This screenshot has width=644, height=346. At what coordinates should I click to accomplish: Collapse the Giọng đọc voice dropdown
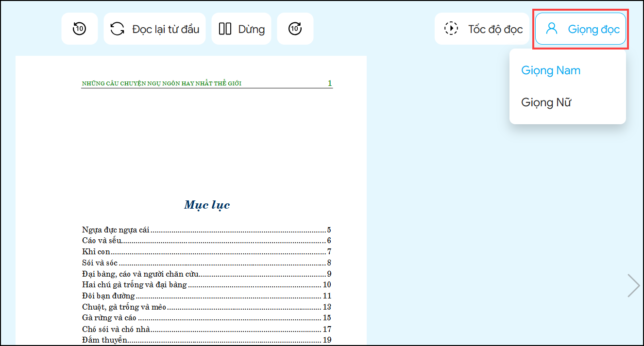[x=580, y=29]
